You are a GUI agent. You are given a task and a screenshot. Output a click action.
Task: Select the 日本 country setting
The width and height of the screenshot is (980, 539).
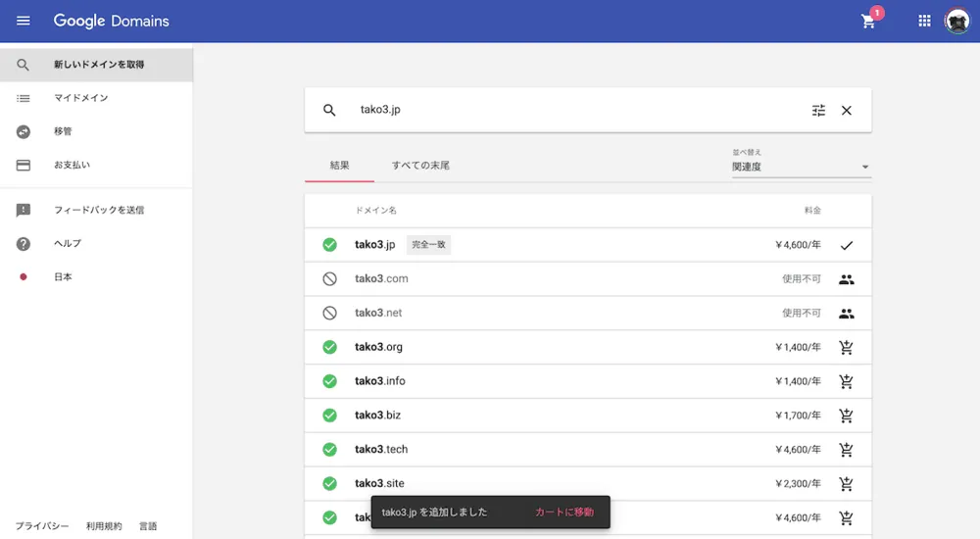coord(63,277)
